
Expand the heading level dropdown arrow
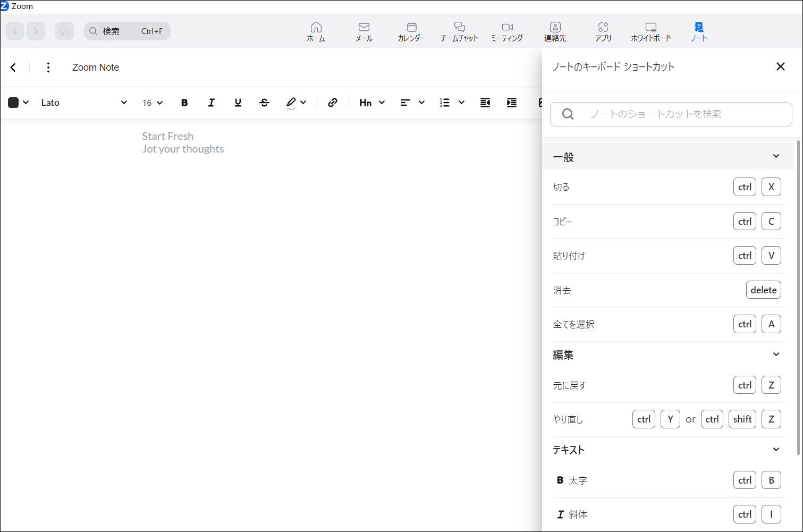click(x=382, y=103)
